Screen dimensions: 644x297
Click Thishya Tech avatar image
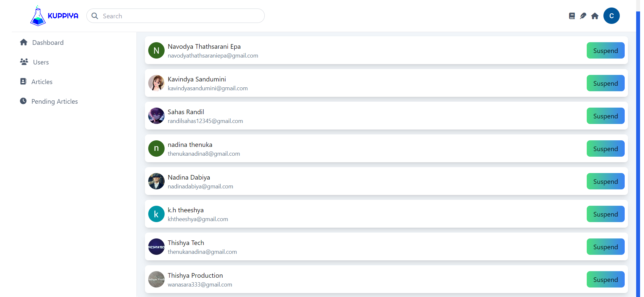156,247
